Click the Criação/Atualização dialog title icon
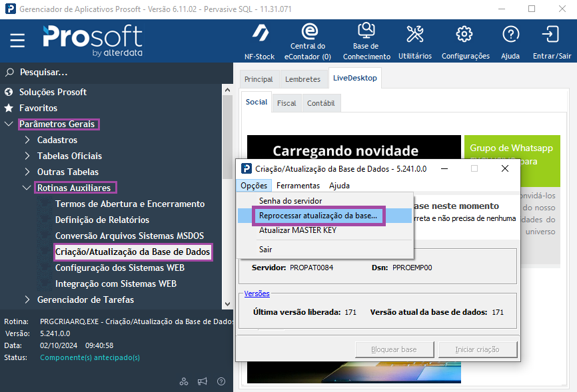The image size is (577, 392). click(x=246, y=168)
